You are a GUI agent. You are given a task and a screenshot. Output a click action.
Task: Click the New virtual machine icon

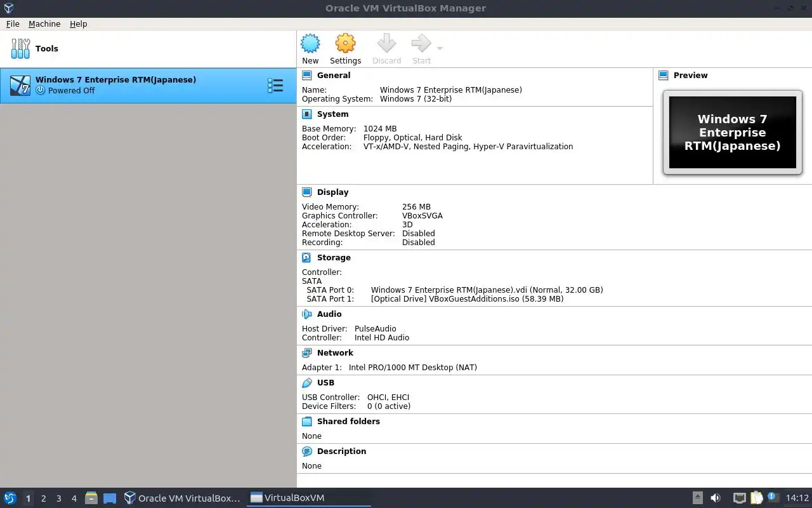point(310,44)
